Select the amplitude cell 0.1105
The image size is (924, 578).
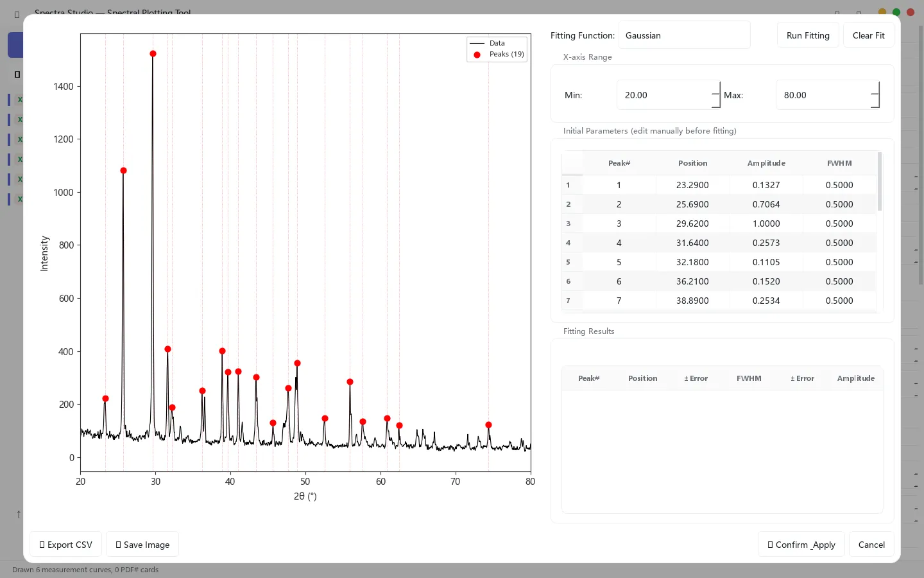(x=766, y=262)
